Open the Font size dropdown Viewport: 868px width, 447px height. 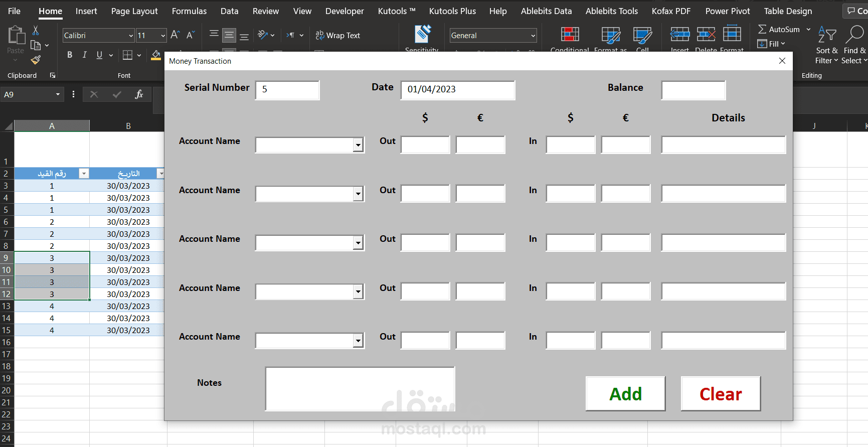coord(163,36)
